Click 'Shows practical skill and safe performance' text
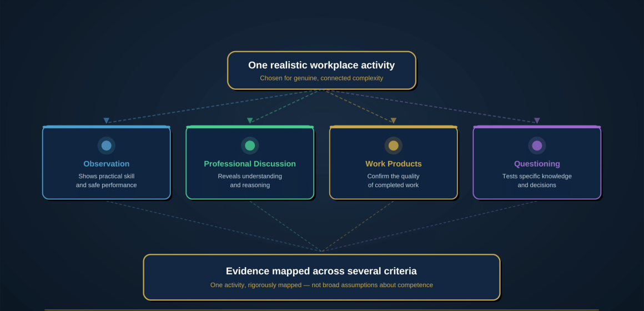Screen dimensions: 644x311 [x=107, y=180]
